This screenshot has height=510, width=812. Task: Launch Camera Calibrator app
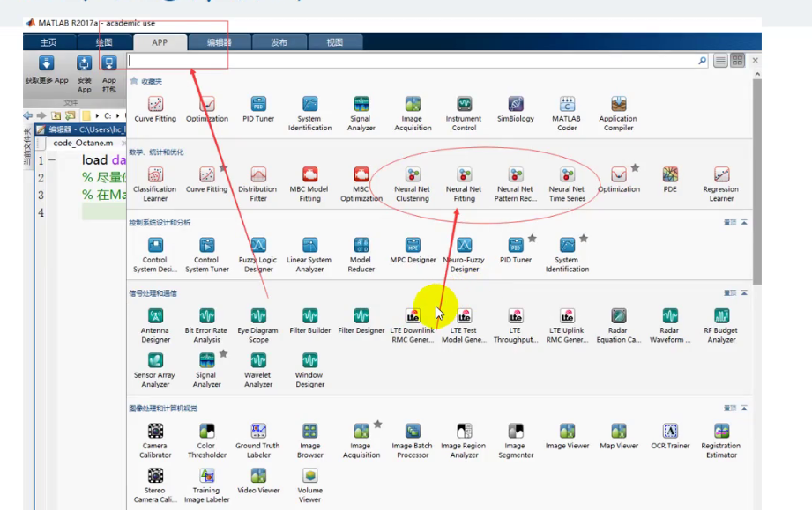point(155,441)
